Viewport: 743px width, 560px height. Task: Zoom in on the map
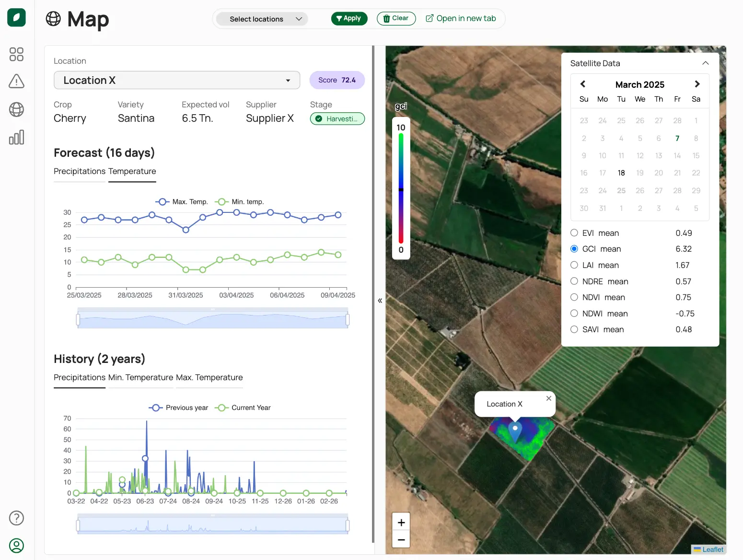(401, 522)
